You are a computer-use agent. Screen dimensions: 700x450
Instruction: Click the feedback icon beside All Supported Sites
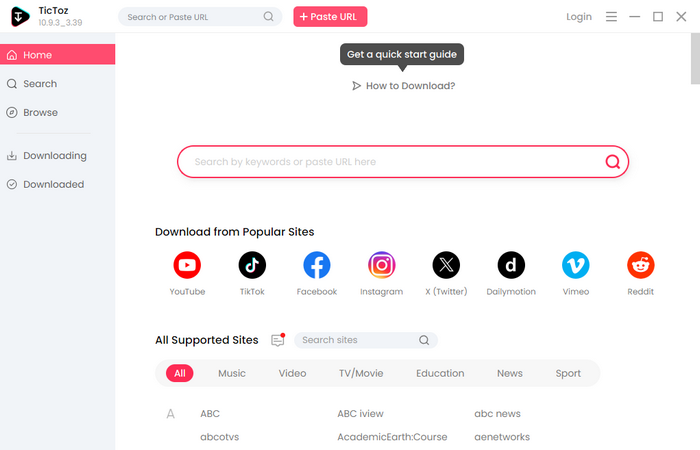(x=278, y=340)
